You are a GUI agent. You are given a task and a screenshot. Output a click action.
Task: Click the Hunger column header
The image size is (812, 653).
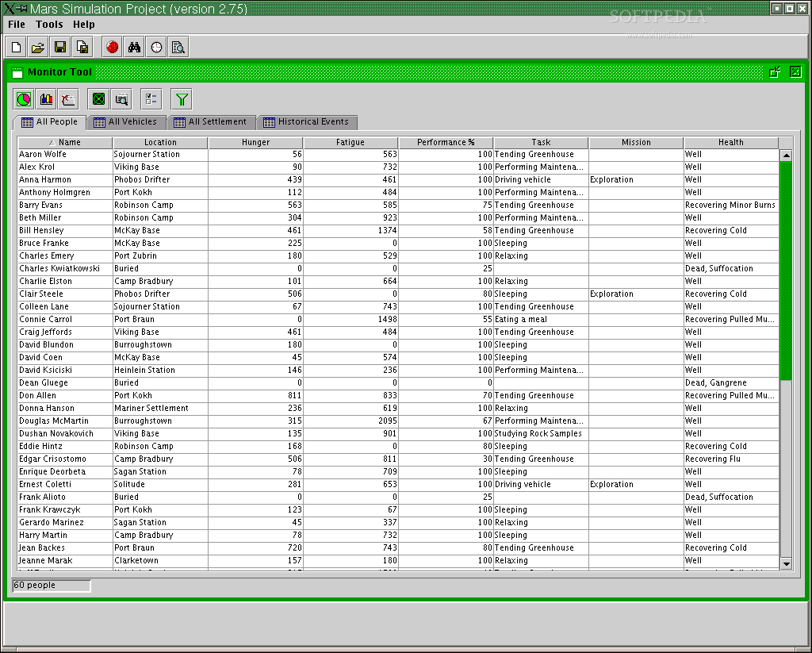(x=255, y=143)
